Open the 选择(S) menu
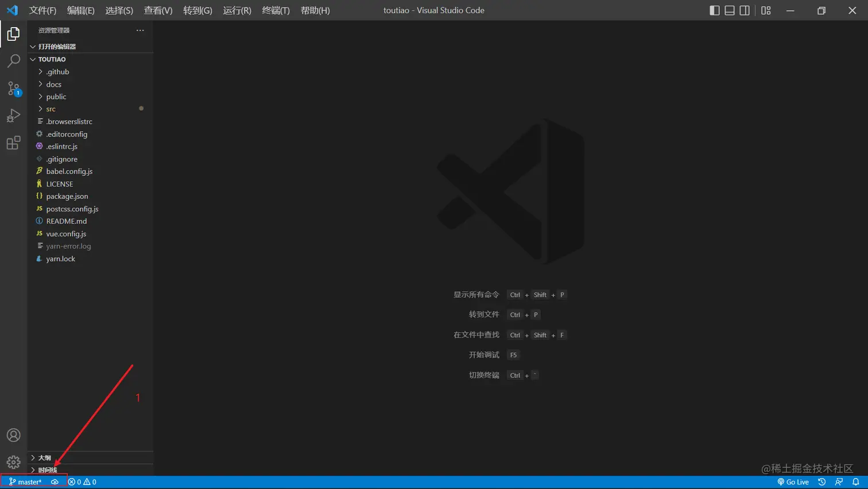 pos(119,10)
